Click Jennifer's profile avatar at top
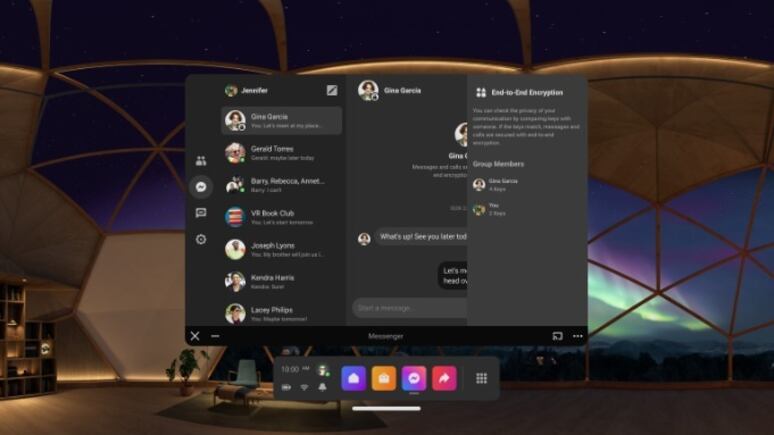The image size is (774, 435). click(231, 90)
